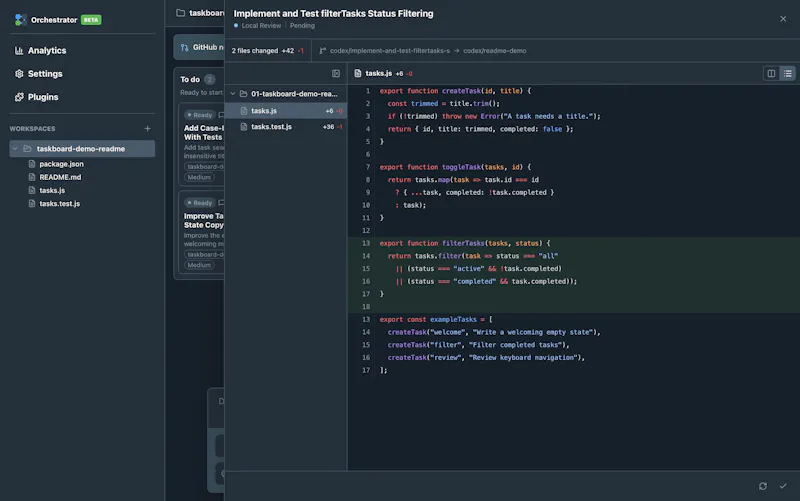800x501 pixels.
Task: Click the Pending status label
Action: (302, 26)
